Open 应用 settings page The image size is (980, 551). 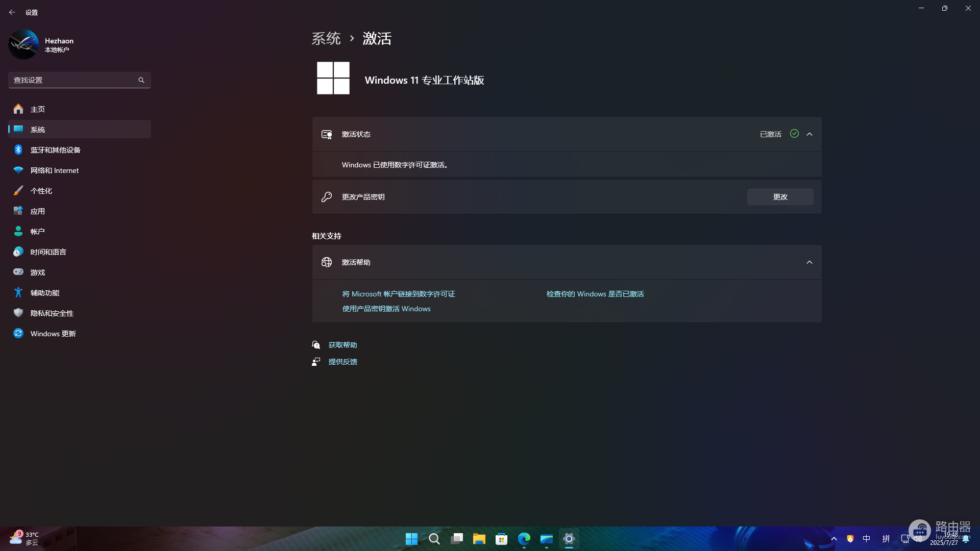pos(80,211)
